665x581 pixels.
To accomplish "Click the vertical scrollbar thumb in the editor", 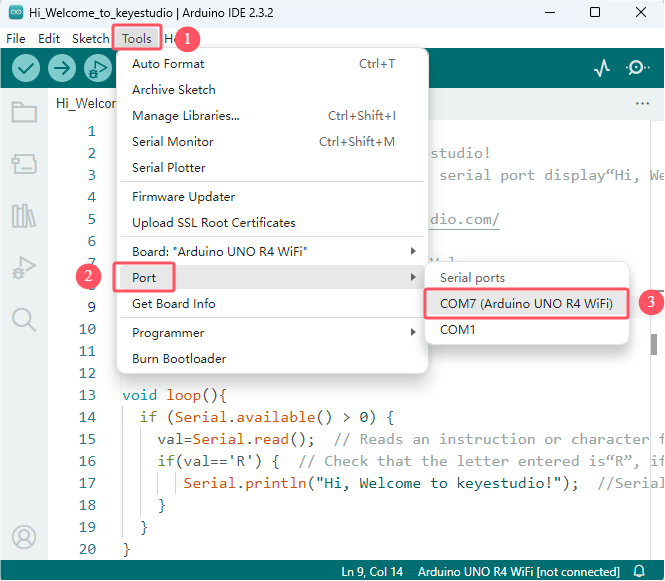I will [x=654, y=344].
